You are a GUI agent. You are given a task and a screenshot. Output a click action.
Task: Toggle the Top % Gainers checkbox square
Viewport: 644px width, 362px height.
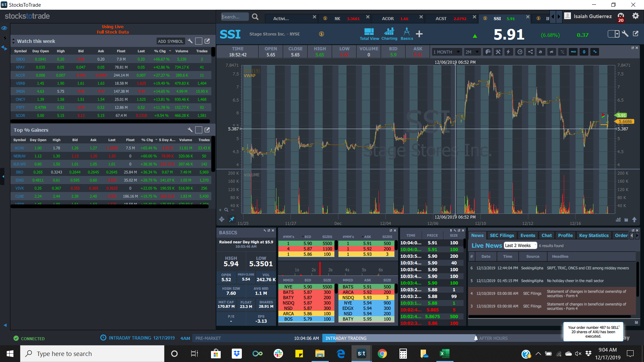tap(199, 130)
